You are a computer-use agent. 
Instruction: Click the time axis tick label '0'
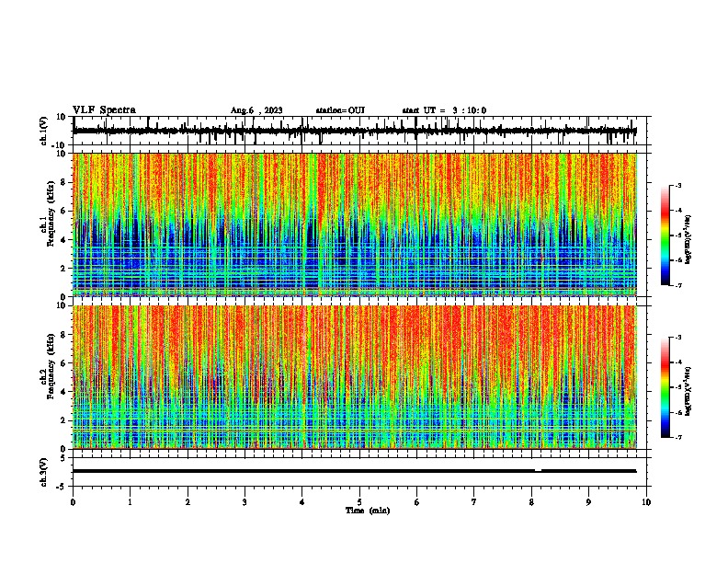[x=73, y=502]
